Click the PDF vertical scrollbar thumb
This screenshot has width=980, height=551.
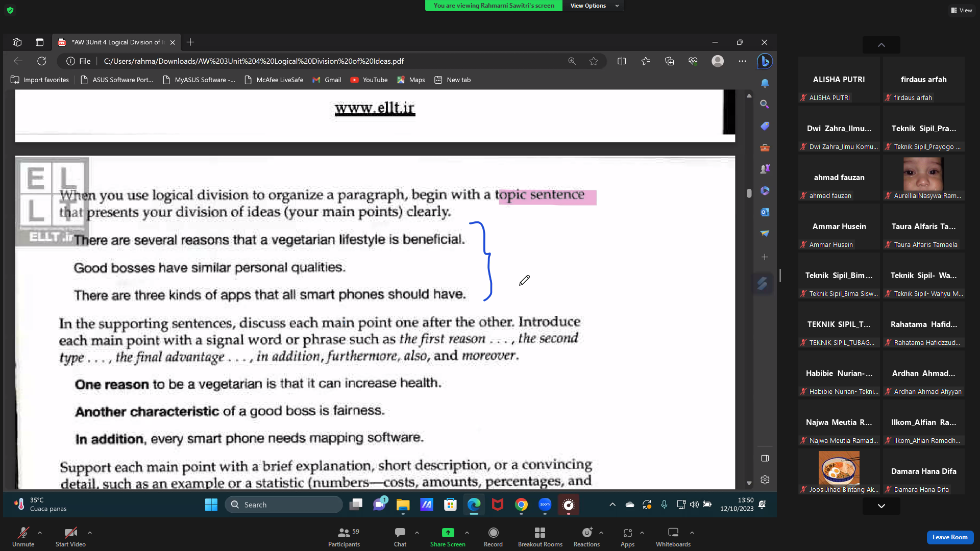(x=749, y=193)
